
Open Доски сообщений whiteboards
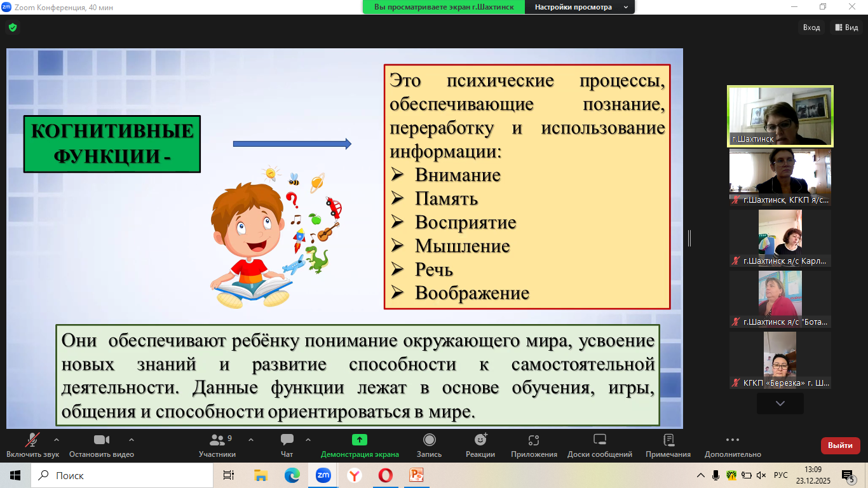pyautogui.click(x=599, y=440)
